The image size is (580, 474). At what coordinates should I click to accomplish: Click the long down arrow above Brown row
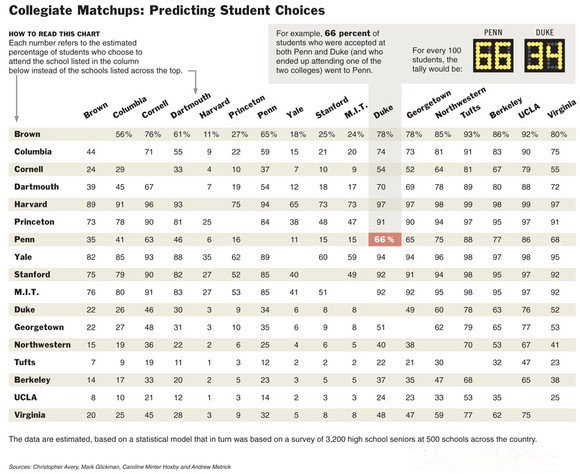tap(16, 99)
